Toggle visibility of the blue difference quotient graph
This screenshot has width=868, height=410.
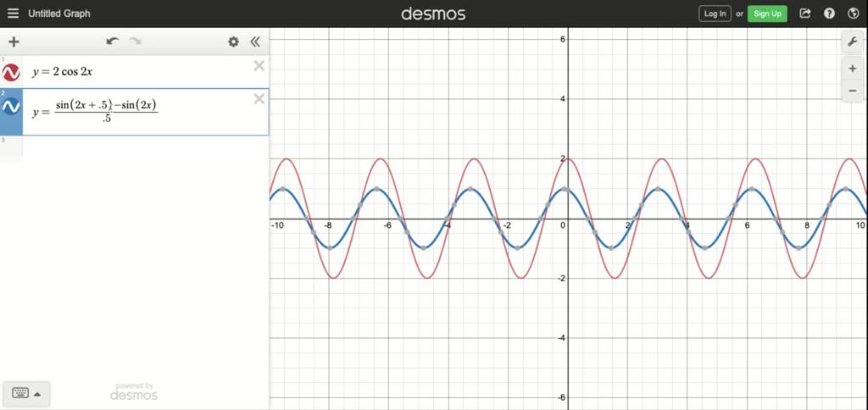coord(11,106)
